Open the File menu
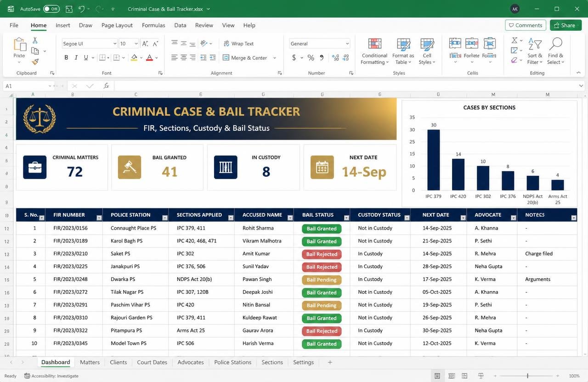This screenshot has height=382, width=588. pos(14,25)
